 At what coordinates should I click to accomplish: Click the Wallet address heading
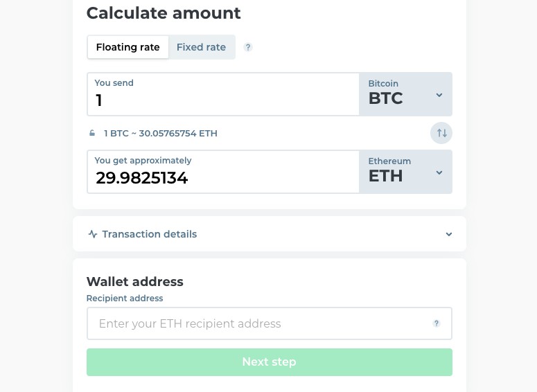[135, 281]
